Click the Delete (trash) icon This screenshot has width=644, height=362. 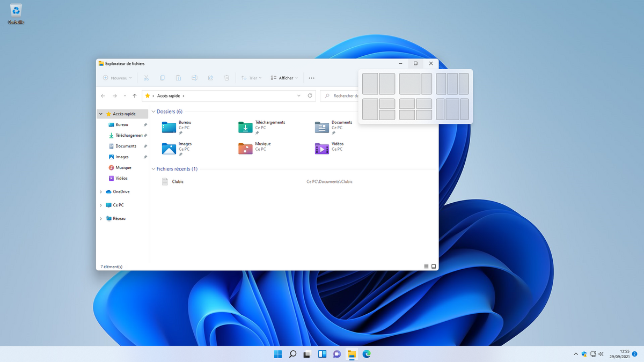[x=226, y=78]
